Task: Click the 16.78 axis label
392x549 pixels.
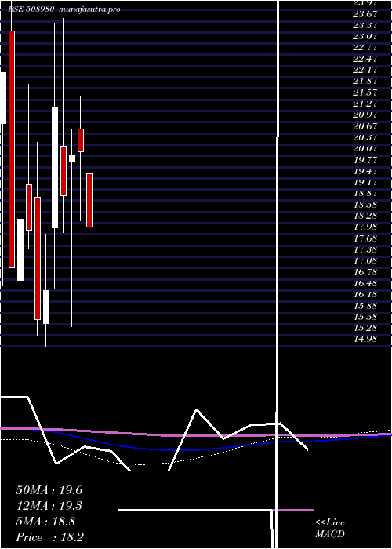Action: [x=365, y=272]
